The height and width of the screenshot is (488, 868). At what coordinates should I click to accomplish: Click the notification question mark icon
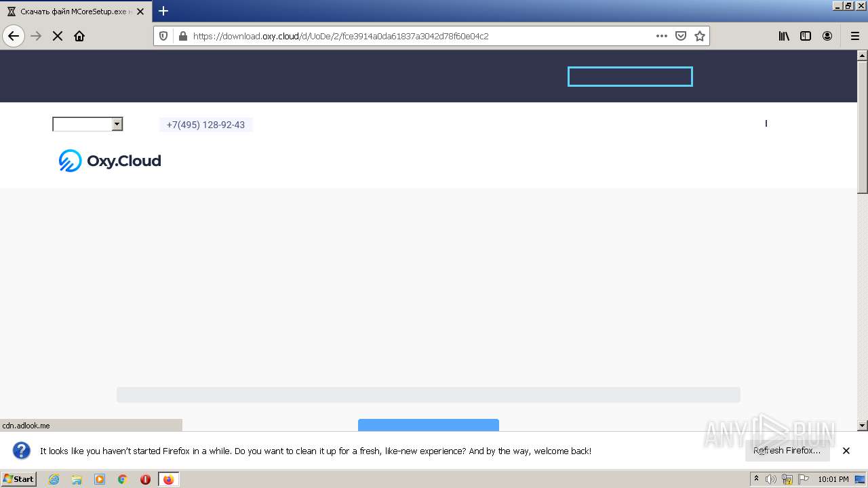click(22, 451)
